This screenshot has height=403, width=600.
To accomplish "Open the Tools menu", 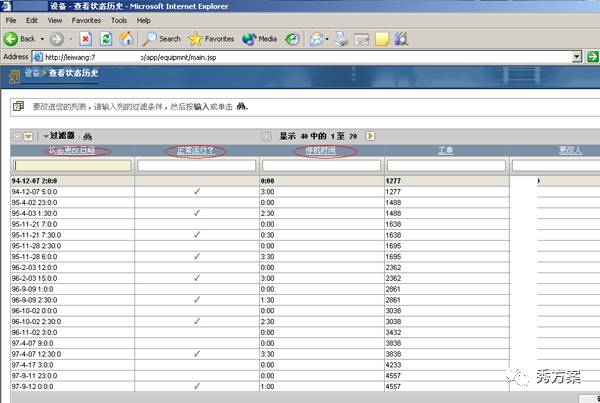I will [119, 19].
